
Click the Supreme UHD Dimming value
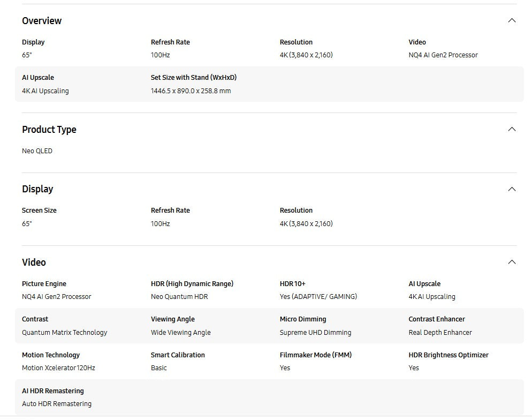pos(315,333)
